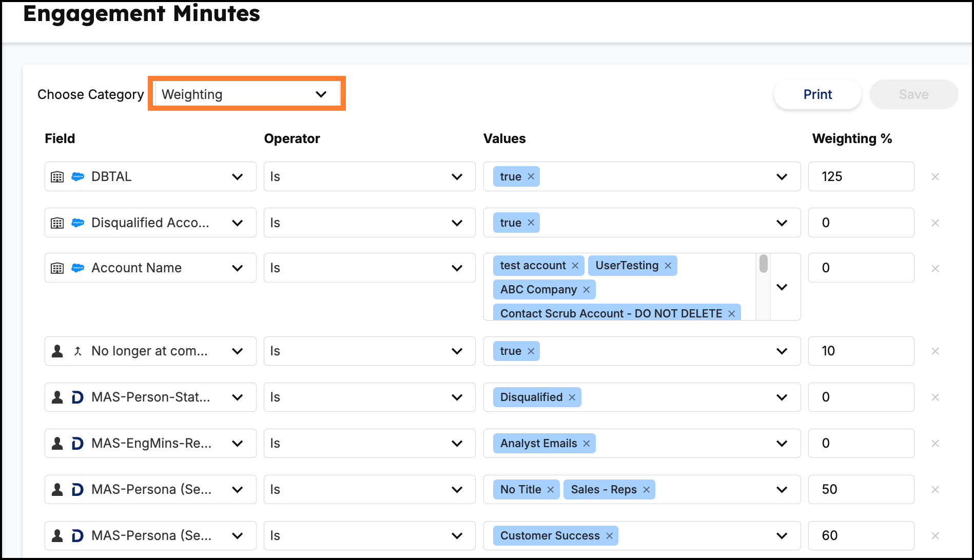Remove the 'test account' value tag
The width and height of the screenshot is (974, 560).
point(575,265)
